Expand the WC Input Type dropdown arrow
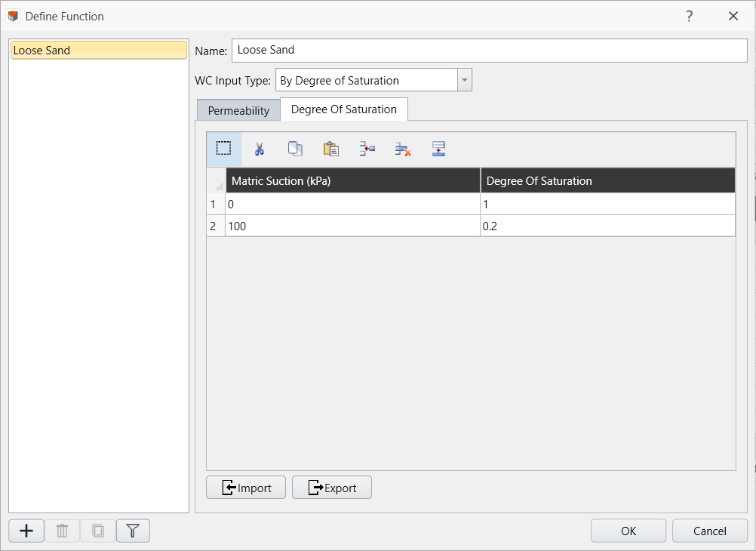This screenshot has height=551, width=756. pos(464,80)
